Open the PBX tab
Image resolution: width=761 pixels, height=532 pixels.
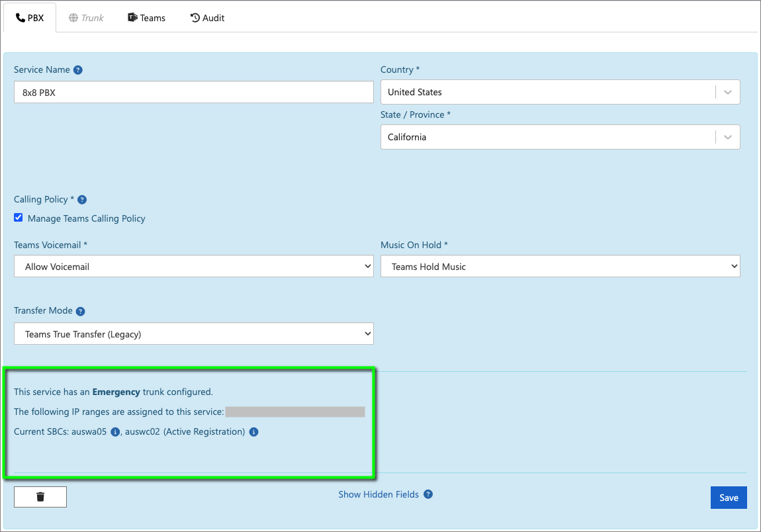point(30,18)
